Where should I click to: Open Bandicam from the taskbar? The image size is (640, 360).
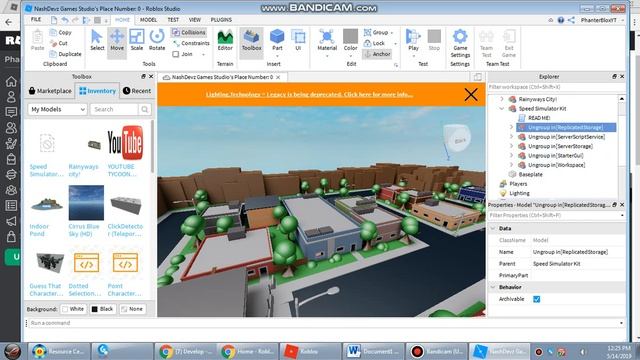[436, 351]
